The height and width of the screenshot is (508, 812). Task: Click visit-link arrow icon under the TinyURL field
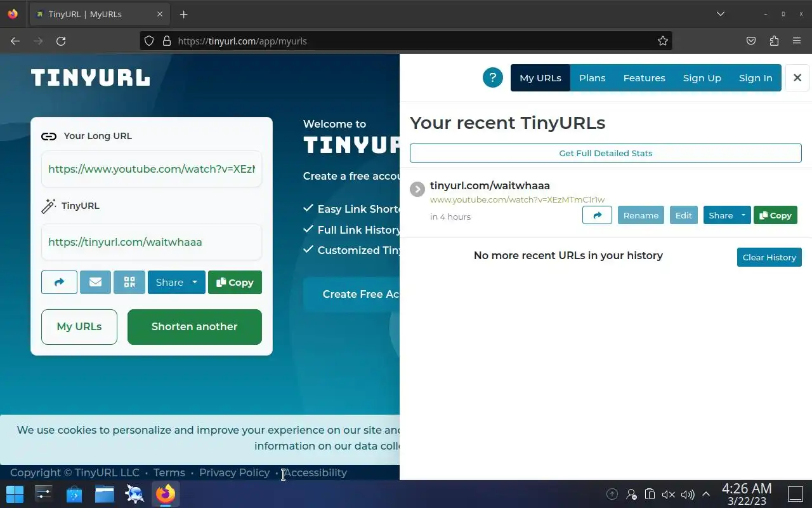point(59,283)
